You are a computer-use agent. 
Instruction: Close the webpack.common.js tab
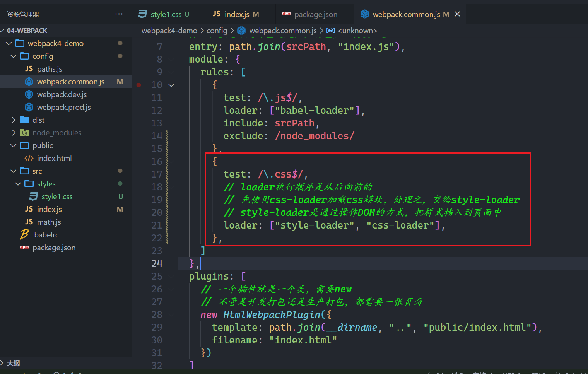(457, 14)
